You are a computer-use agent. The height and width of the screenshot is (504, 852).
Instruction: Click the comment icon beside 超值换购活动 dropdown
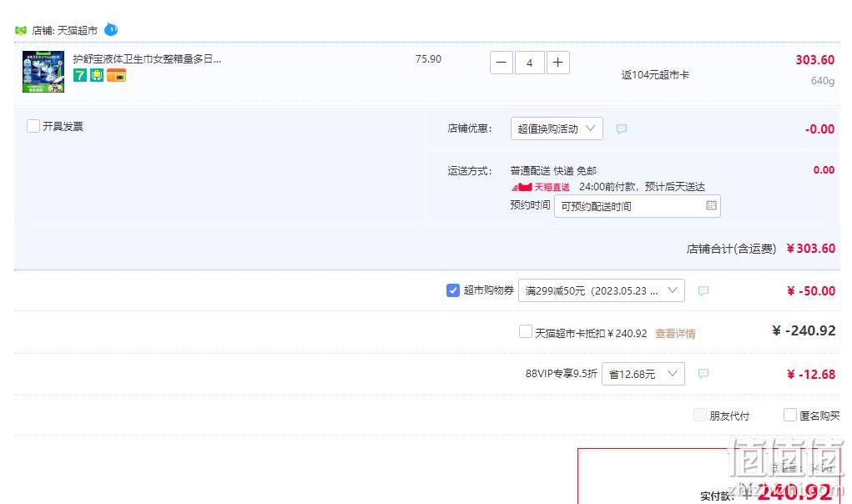[x=622, y=129]
